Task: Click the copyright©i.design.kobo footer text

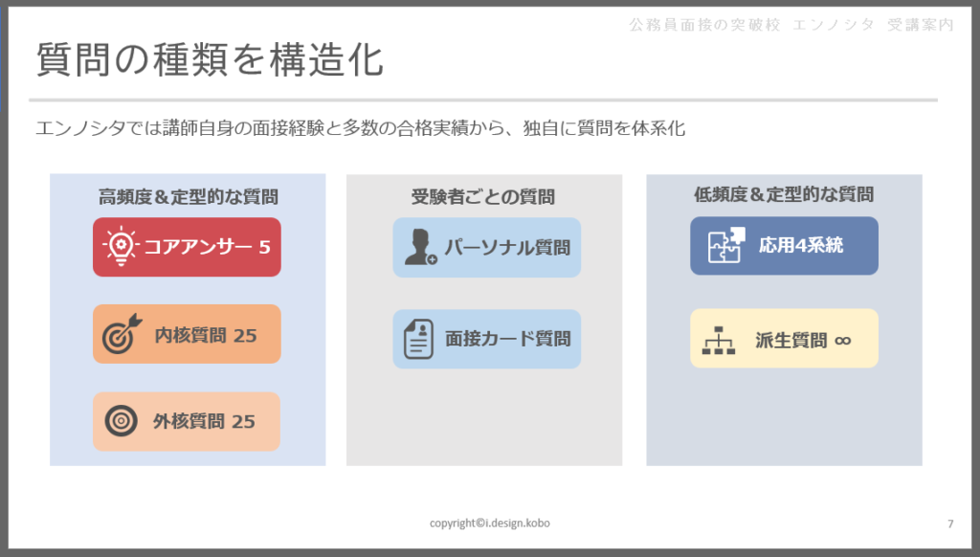Action: coord(490,524)
